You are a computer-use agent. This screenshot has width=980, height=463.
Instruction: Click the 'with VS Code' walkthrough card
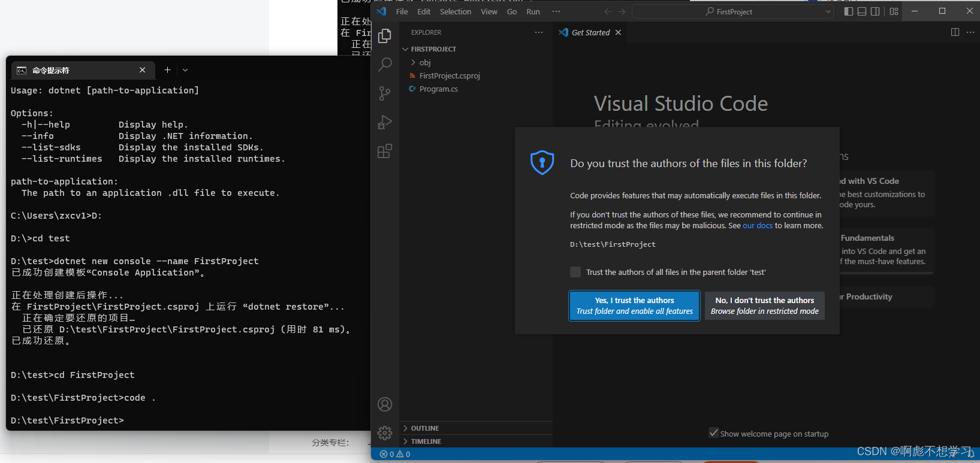point(886,193)
